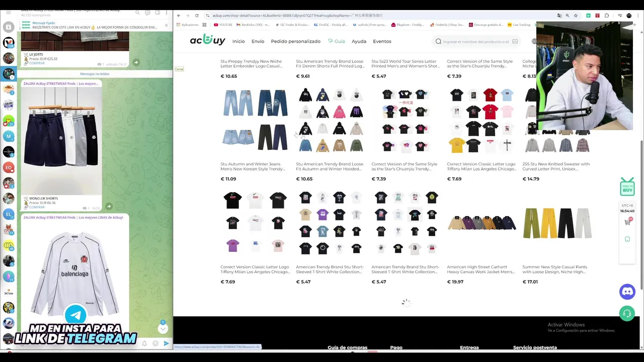Open Stu Preppy Trendy New Niche title
Viewport: 644px width, 362px height.
[x=251, y=64]
